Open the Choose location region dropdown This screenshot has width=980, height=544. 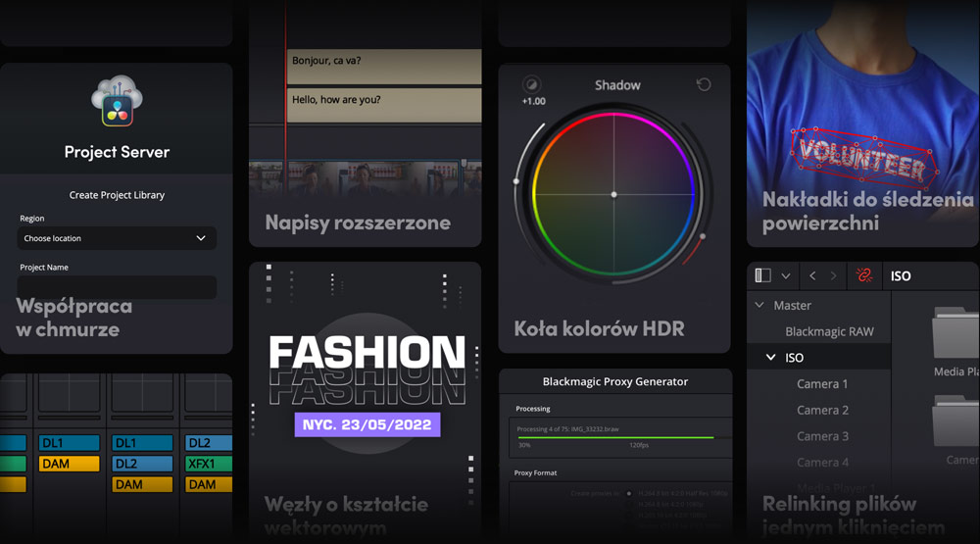click(117, 238)
